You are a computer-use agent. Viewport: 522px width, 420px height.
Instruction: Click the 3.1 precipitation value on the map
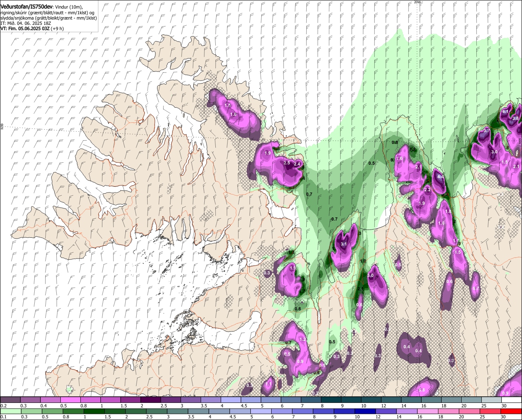pos(343,244)
